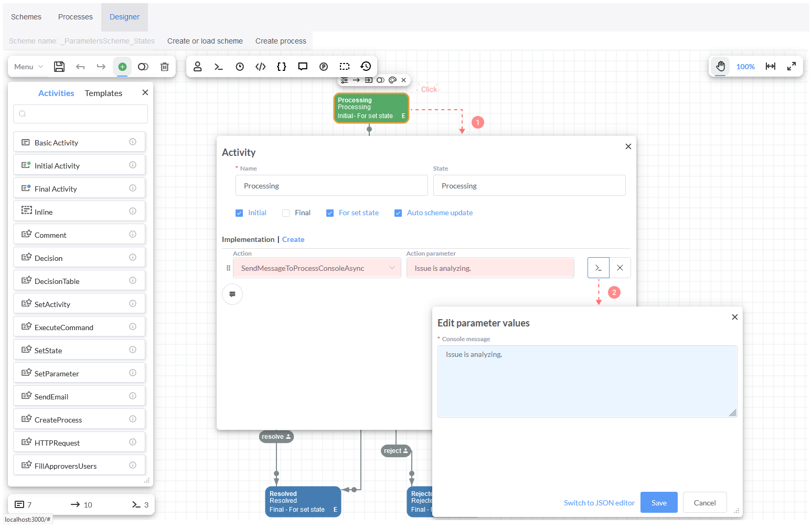
Task: Click the round comment bubble icon under action
Action: [x=232, y=294]
